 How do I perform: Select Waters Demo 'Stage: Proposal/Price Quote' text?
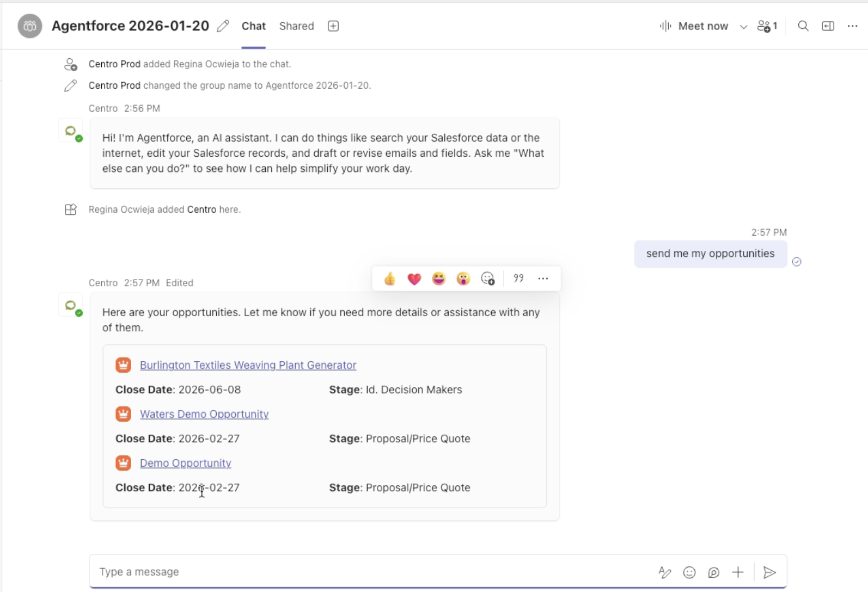[400, 439]
